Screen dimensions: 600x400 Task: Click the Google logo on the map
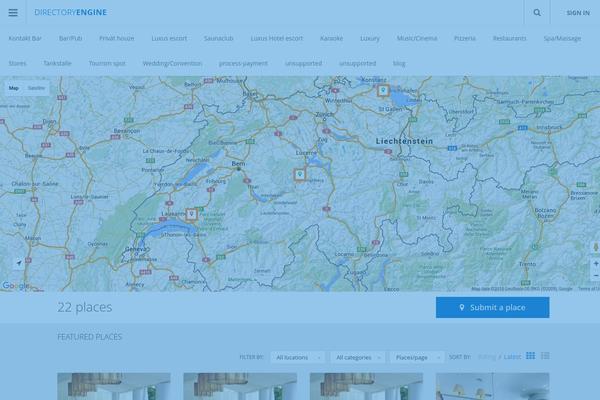[x=15, y=286]
